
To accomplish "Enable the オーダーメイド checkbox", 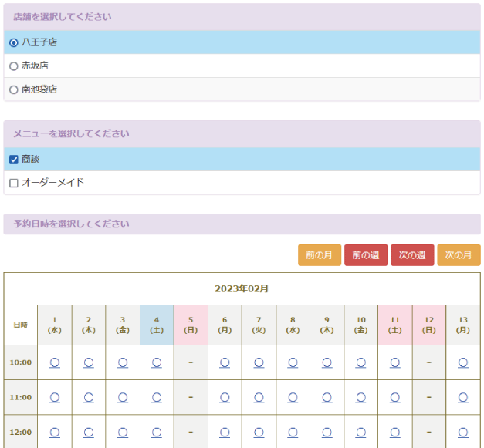I will [x=14, y=183].
